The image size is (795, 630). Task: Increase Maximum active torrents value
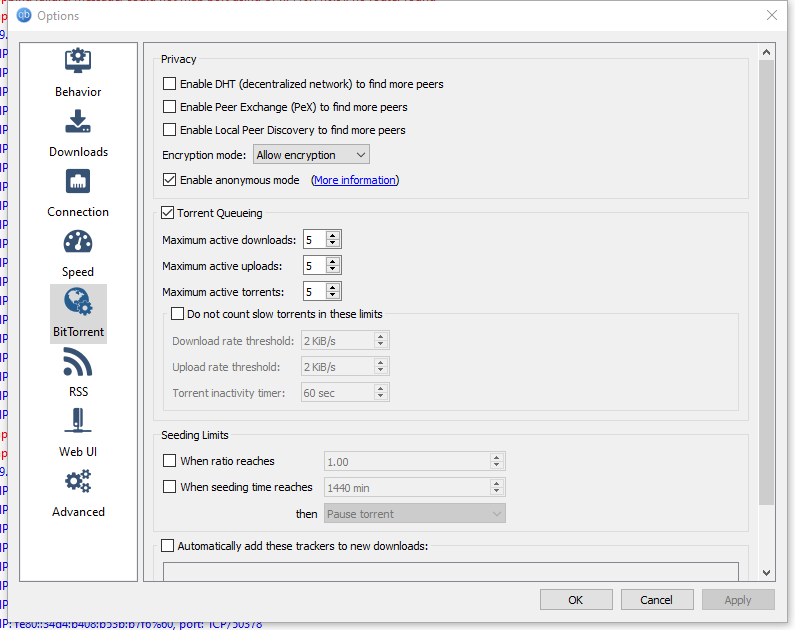tap(333, 287)
